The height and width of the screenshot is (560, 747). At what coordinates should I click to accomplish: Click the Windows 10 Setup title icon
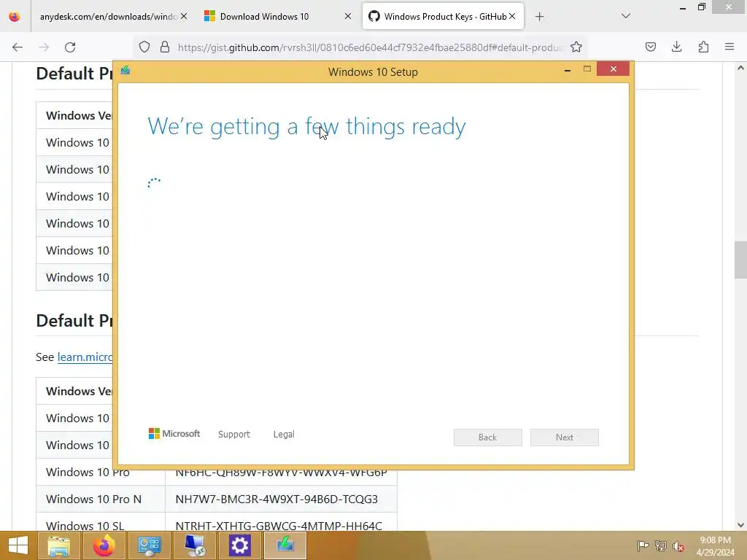(125, 71)
